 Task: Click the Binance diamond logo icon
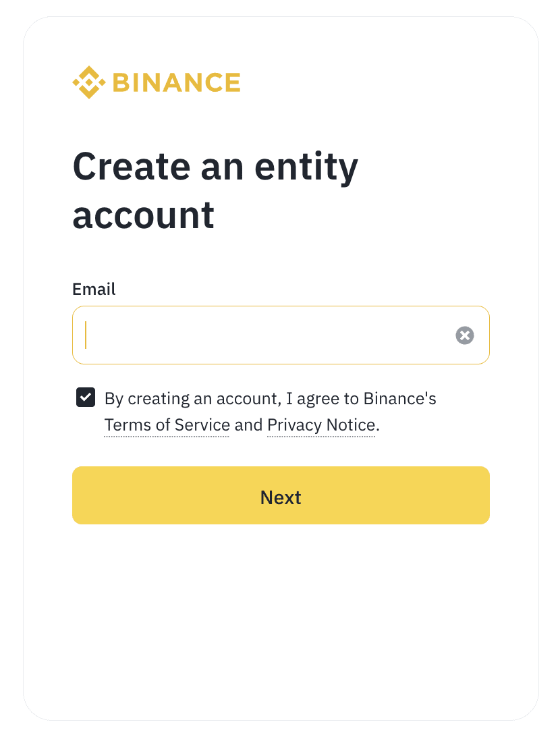click(x=89, y=82)
